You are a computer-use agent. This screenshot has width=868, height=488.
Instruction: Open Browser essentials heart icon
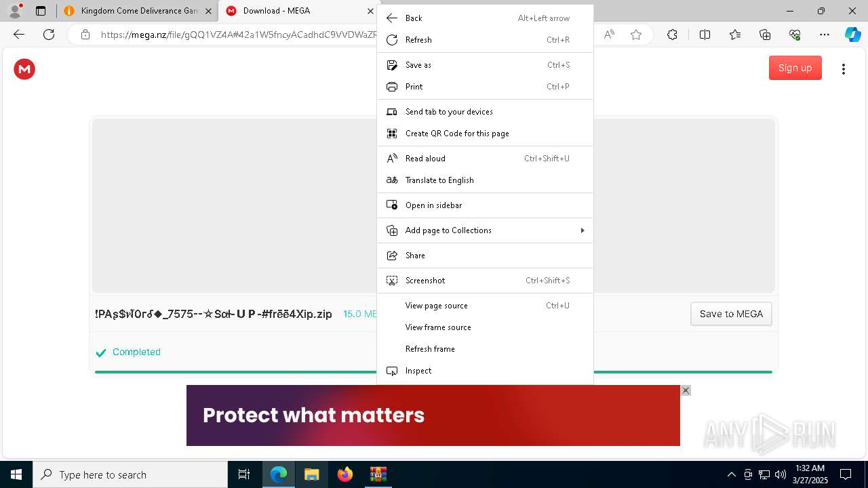795,35
